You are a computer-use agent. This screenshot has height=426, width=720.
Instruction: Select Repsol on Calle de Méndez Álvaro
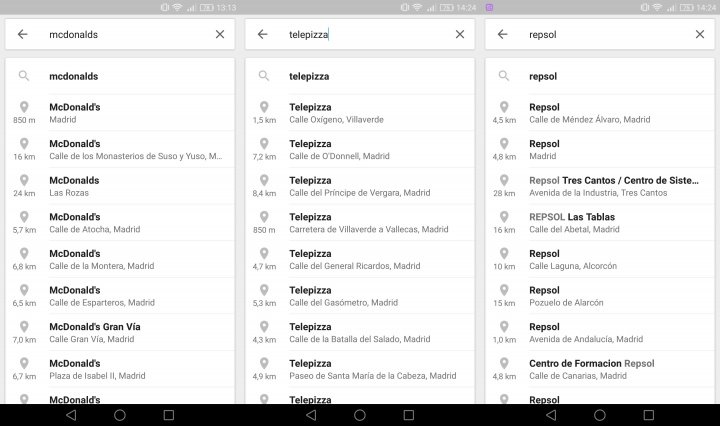600,113
